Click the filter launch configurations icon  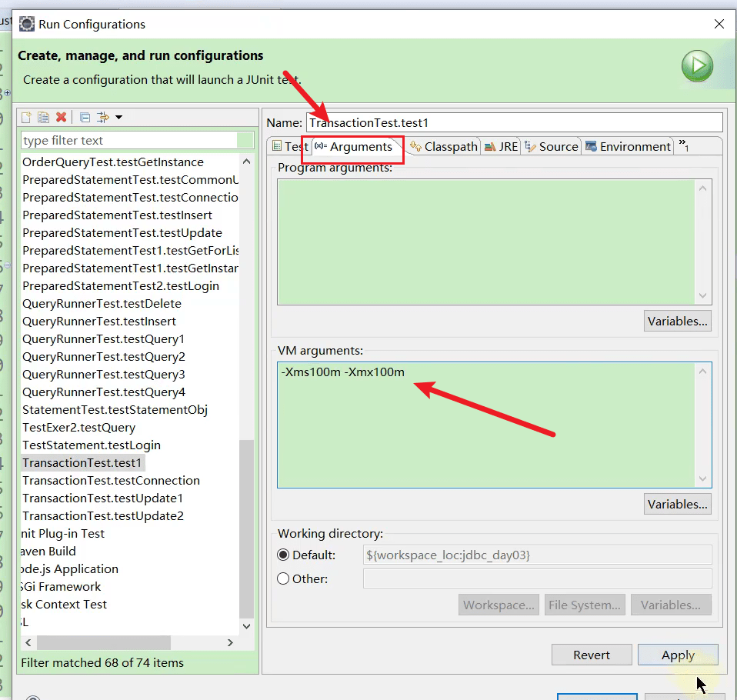tap(103, 118)
